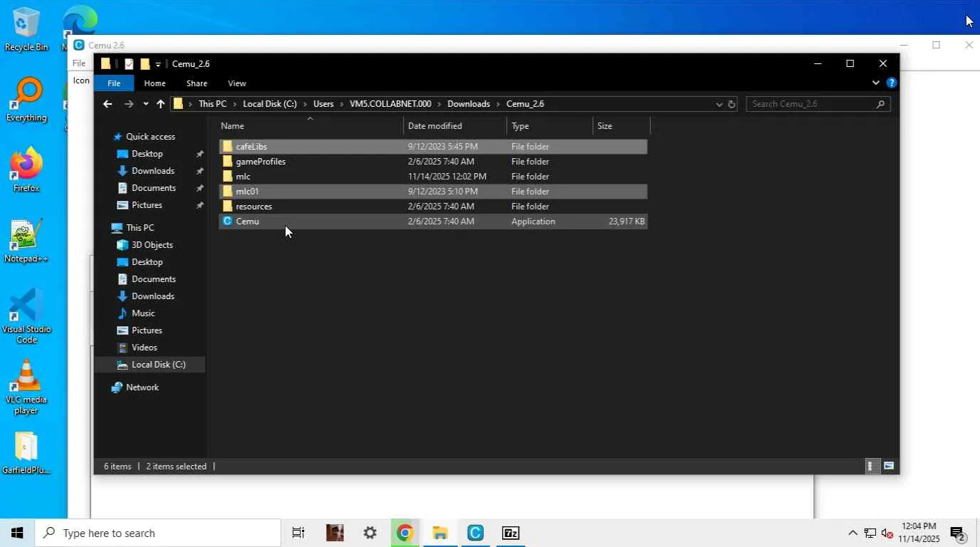
Task: Open the Windows Start menu
Action: pos(17,533)
